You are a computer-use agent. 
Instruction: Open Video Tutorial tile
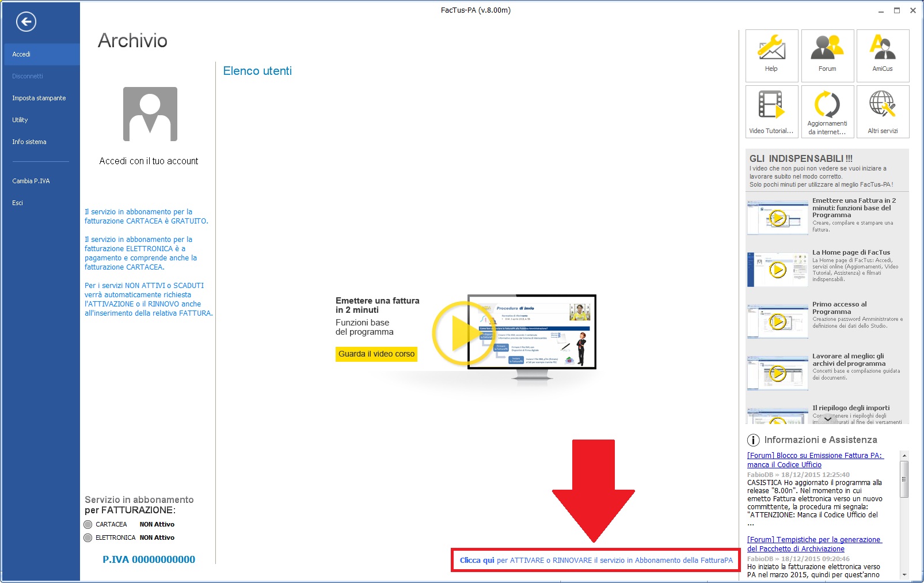[x=771, y=112]
